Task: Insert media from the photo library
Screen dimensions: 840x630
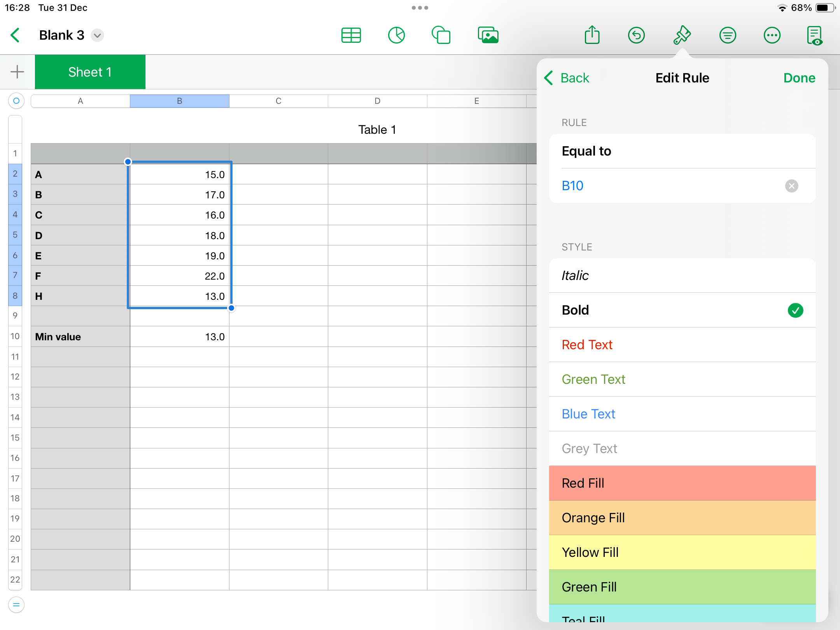Action: coord(488,35)
